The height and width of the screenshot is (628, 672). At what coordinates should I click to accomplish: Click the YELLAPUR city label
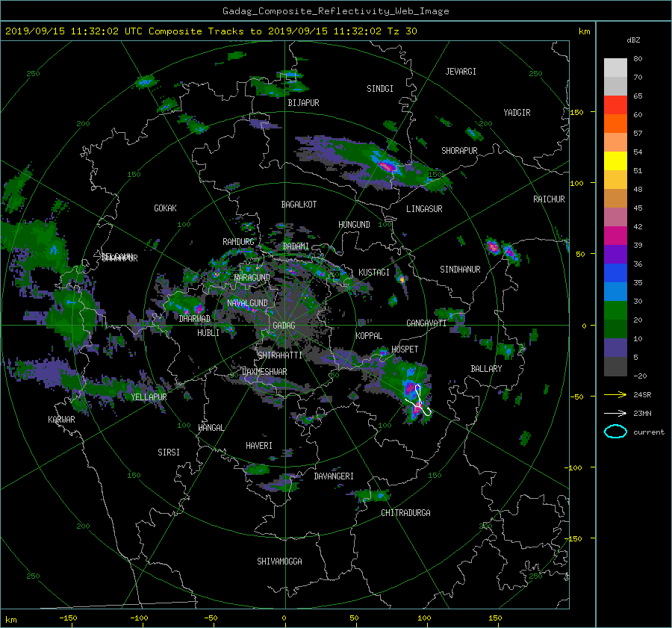click(x=149, y=397)
